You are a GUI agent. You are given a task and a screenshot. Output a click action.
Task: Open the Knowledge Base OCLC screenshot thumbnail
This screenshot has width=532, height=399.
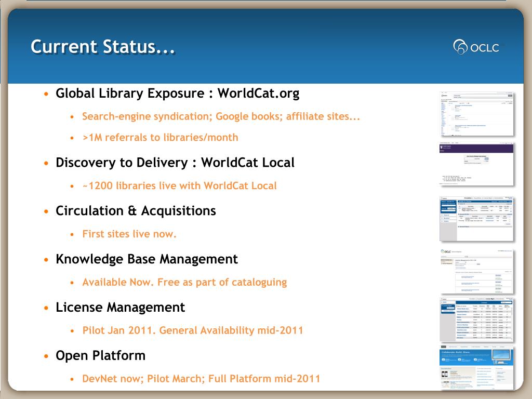476,271
